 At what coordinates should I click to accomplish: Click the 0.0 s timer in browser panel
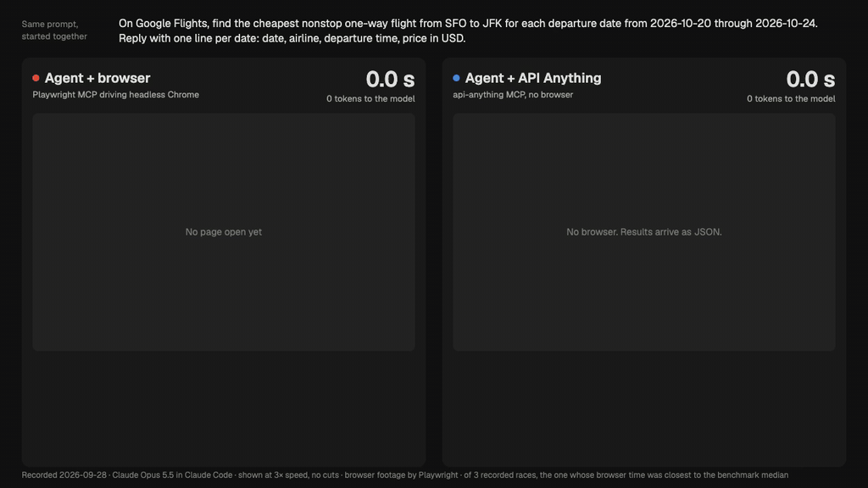(x=390, y=79)
